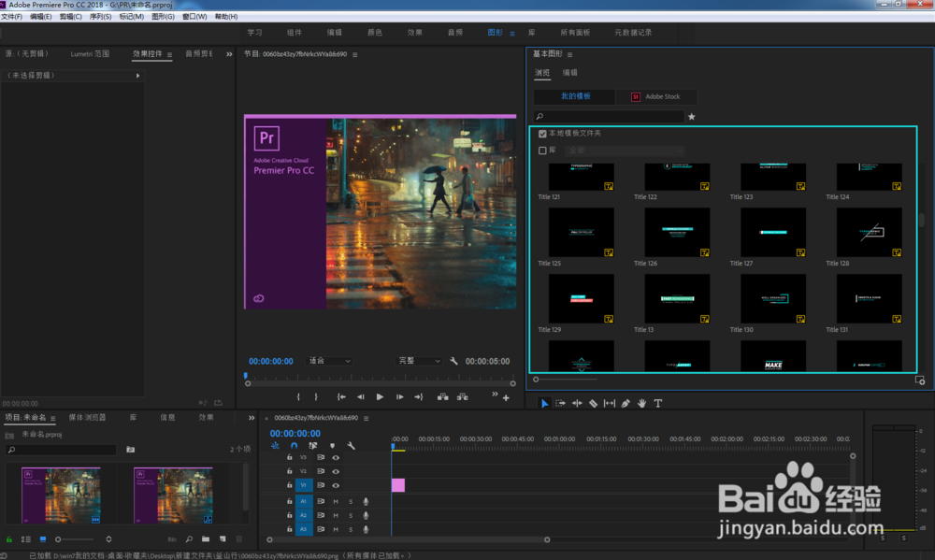Open the library filter dropdown
This screenshot has width=935, height=560.
(625, 151)
